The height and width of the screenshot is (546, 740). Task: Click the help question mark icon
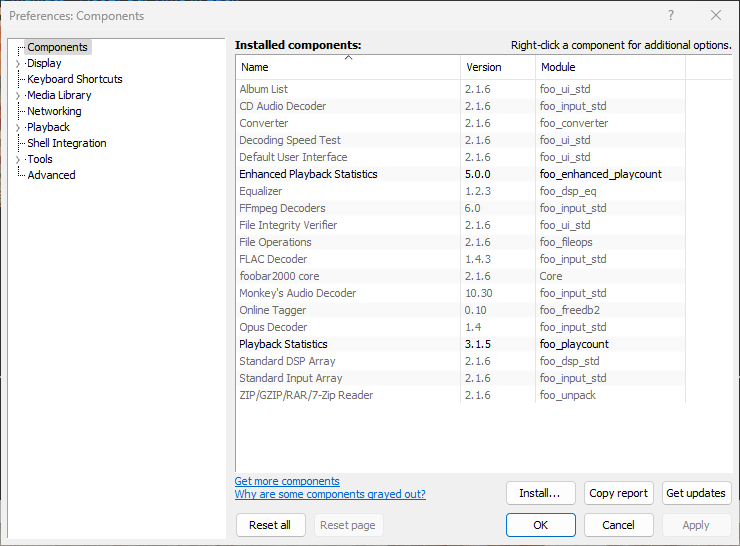(x=670, y=15)
